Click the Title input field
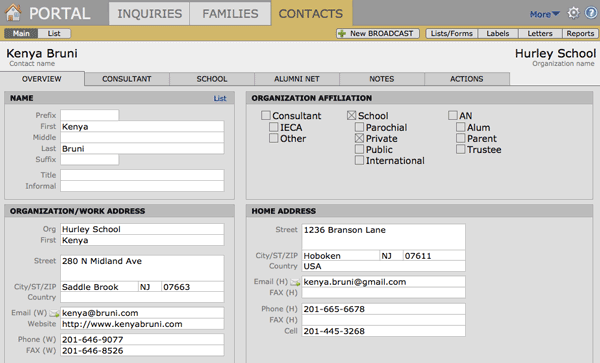 [142, 175]
